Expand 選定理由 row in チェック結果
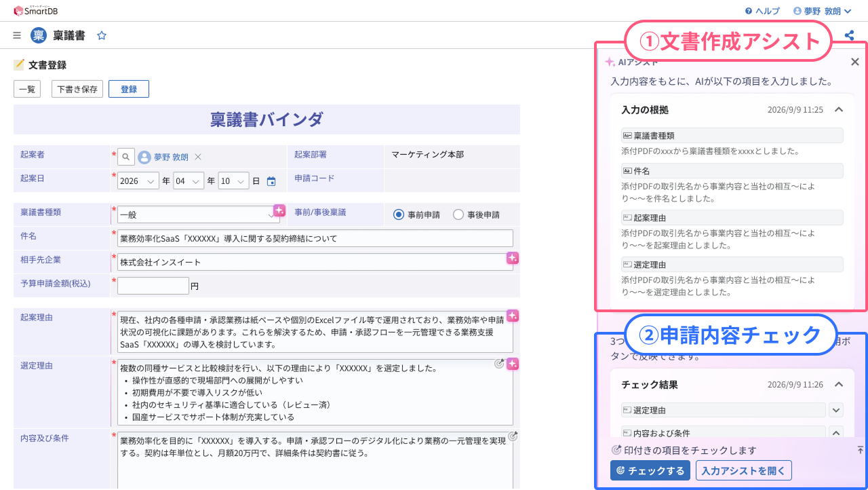 click(x=836, y=410)
